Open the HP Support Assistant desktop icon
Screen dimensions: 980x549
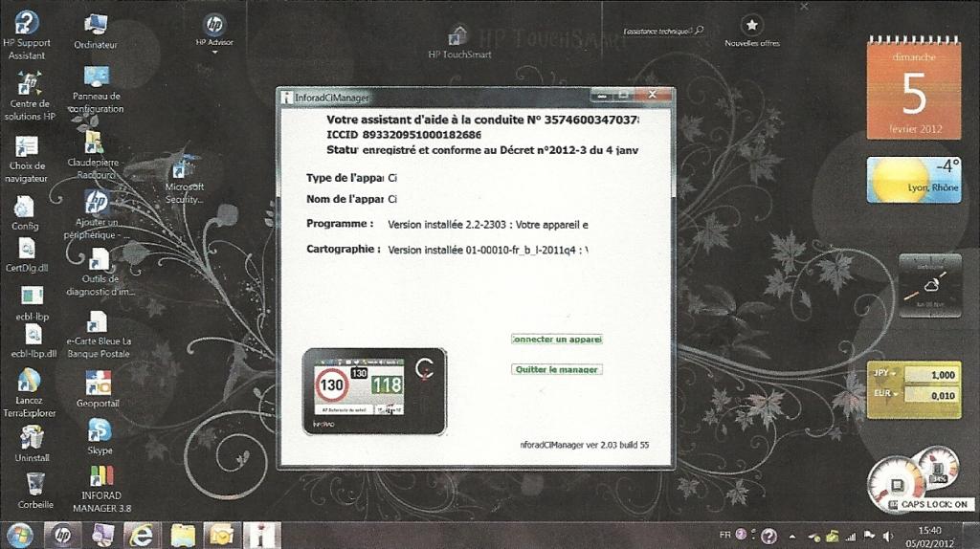point(26,35)
